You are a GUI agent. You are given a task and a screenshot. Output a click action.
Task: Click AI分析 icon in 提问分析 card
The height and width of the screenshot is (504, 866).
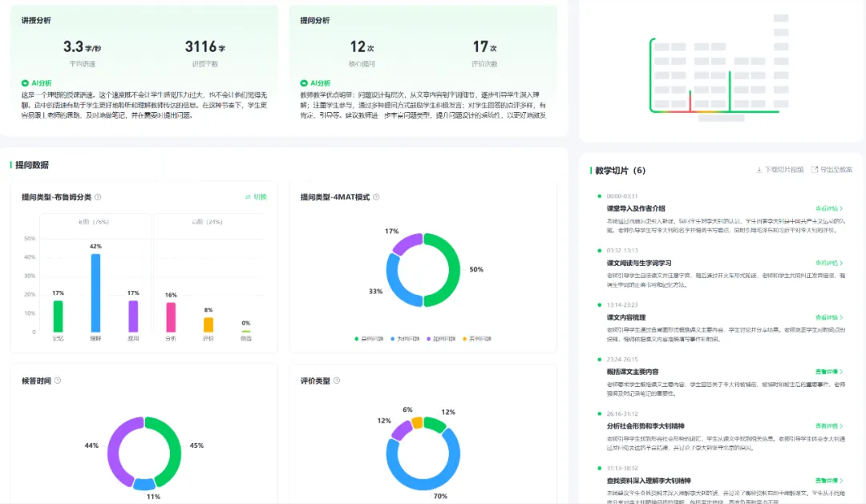304,83
